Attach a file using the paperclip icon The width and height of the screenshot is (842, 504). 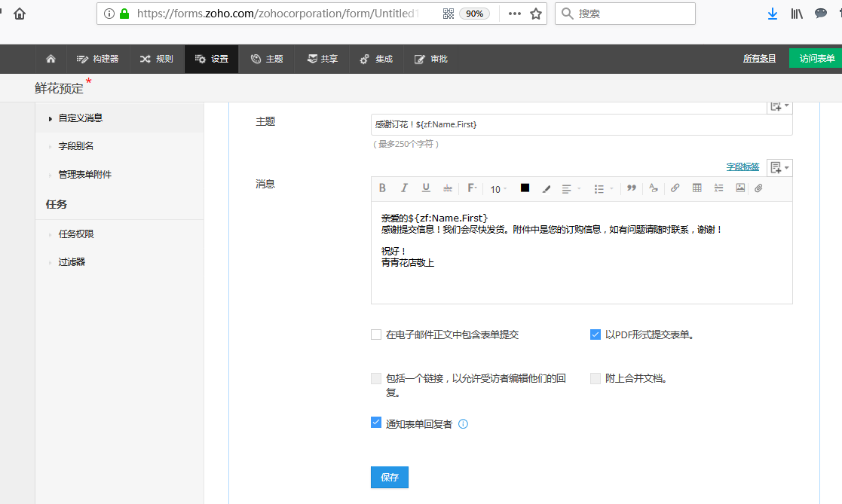pyautogui.click(x=758, y=188)
